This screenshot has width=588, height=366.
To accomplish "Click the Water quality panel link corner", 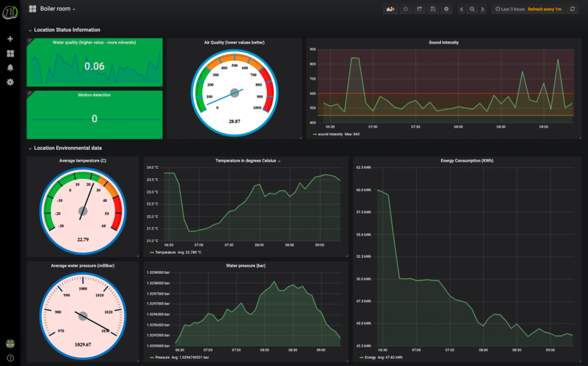I will pos(29,41).
